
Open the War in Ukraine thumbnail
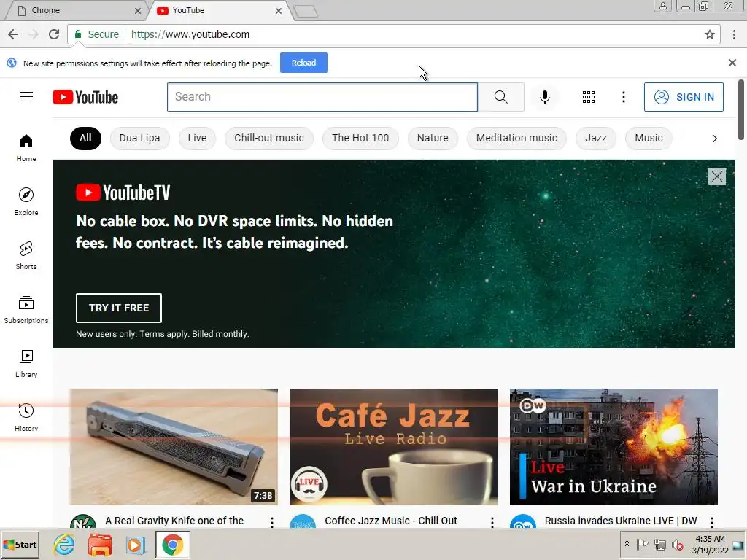pyautogui.click(x=614, y=447)
